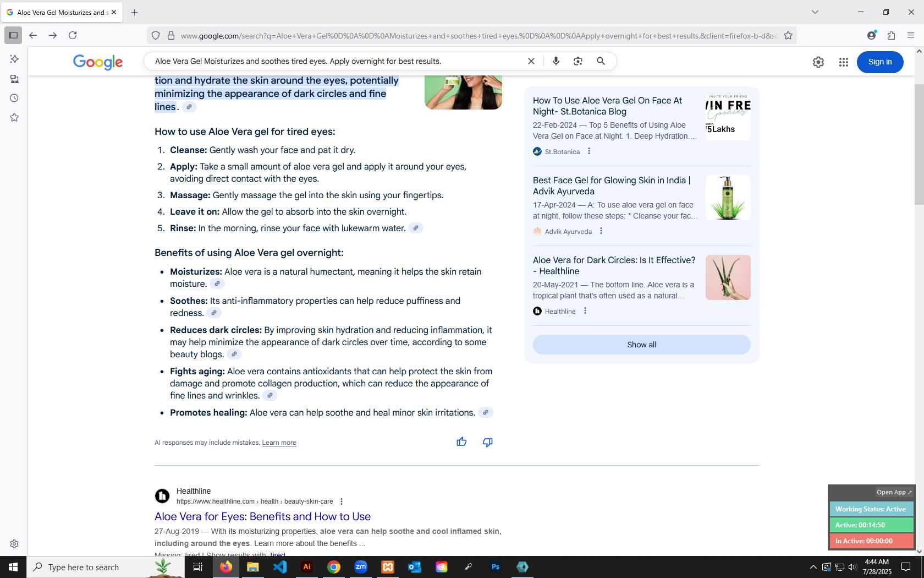Open source link after Moisturizes bullet
The image size is (924, 578).
pyautogui.click(x=217, y=283)
